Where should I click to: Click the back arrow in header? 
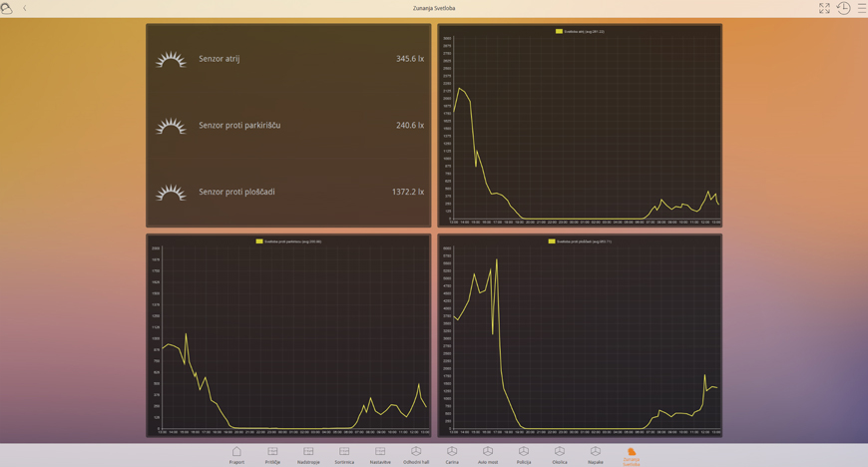(x=25, y=8)
